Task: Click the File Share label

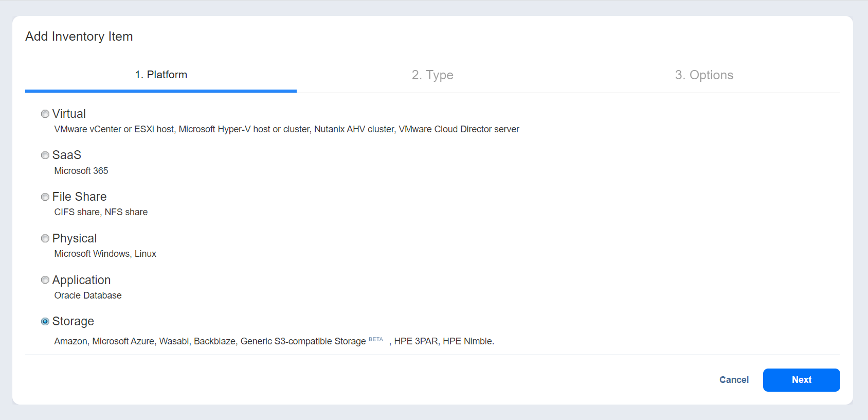Action: 79,197
